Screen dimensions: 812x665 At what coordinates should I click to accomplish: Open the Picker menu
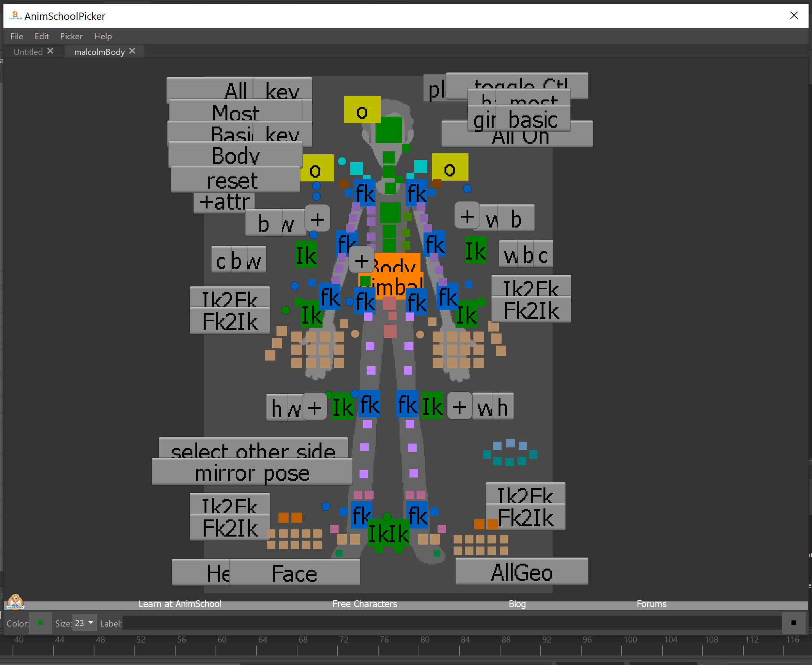pyautogui.click(x=71, y=36)
